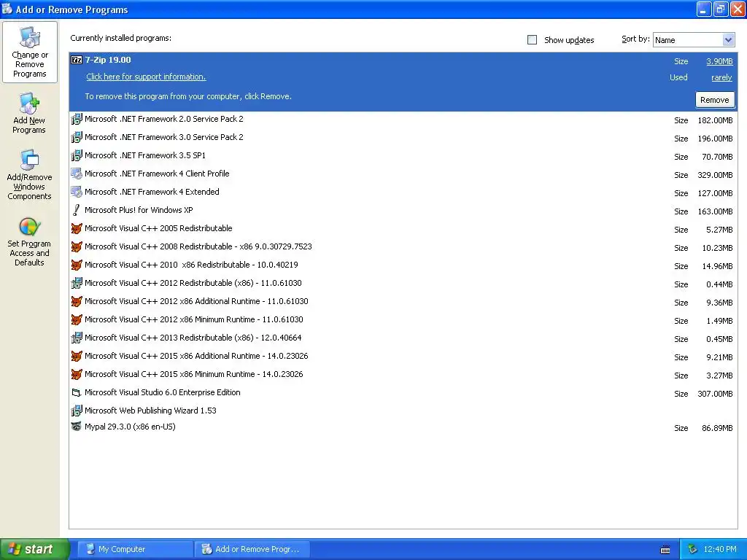Open 7-Zip support information link
Screen dimensions: 747x560
tap(146, 77)
